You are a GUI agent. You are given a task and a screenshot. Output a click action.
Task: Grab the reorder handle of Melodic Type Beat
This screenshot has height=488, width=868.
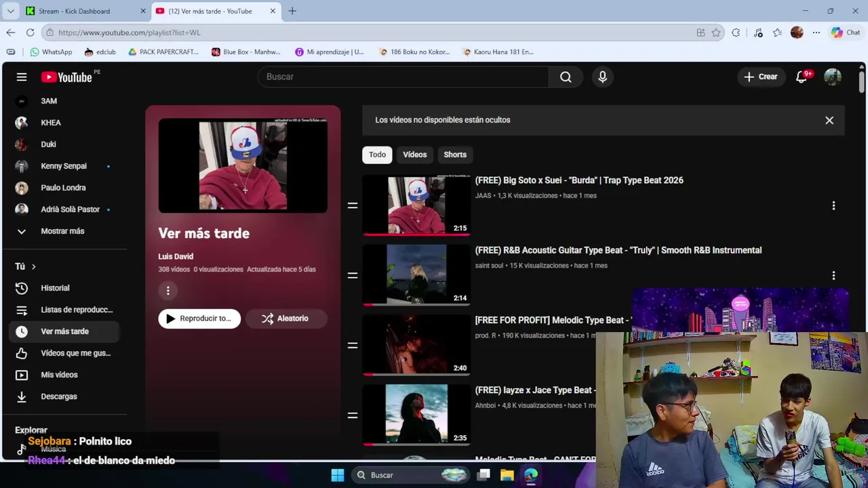[352, 345]
